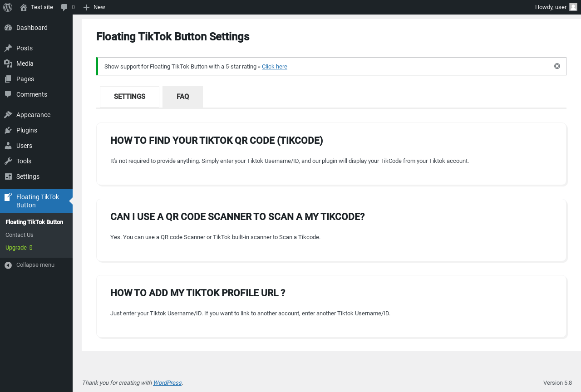Viewport: 581px width, 392px height.
Task: Open the comments bubble icon in admin bar
Action: pyautogui.click(x=64, y=7)
